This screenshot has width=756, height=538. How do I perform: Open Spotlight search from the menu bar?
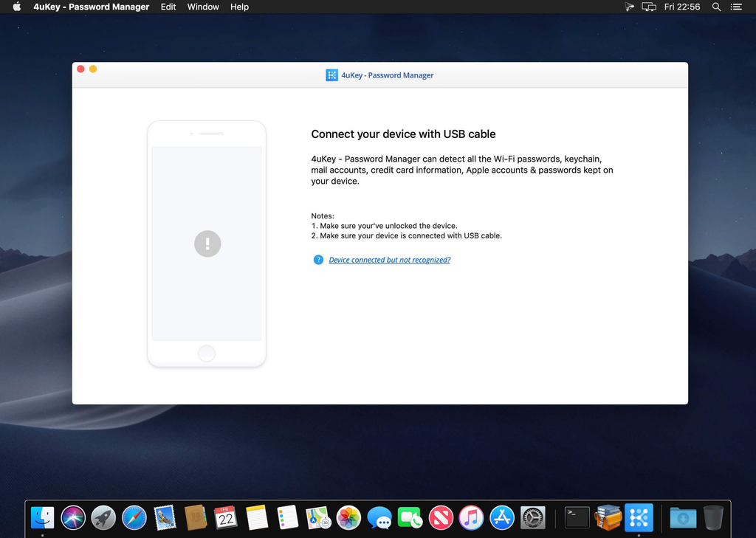[716, 7]
